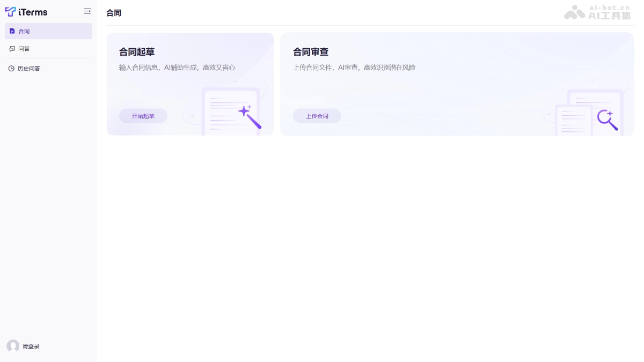Screen dimensions: 644x362
Task: Click the 合同审查 card heading
Action: (x=311, y=52)
